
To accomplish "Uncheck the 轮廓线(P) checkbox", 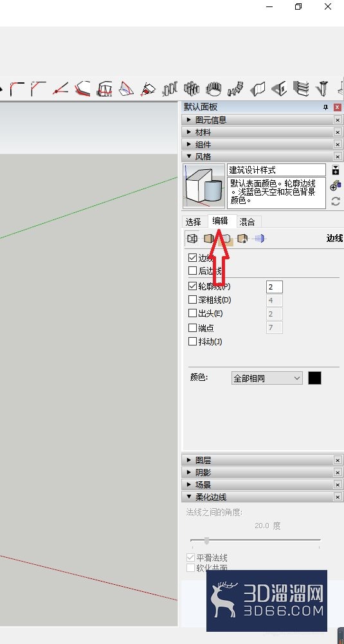I will coord(192,286).
